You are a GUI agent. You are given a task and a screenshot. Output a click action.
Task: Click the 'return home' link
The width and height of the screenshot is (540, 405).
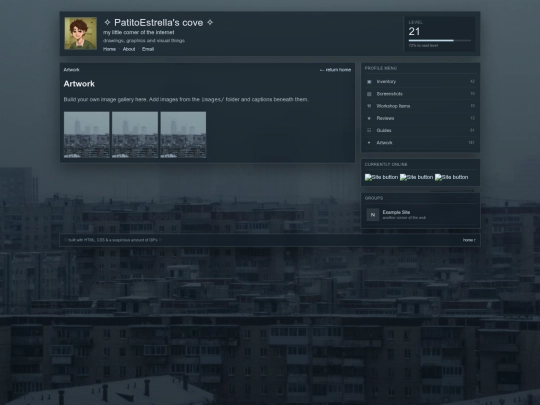click(x=335, y=70)
